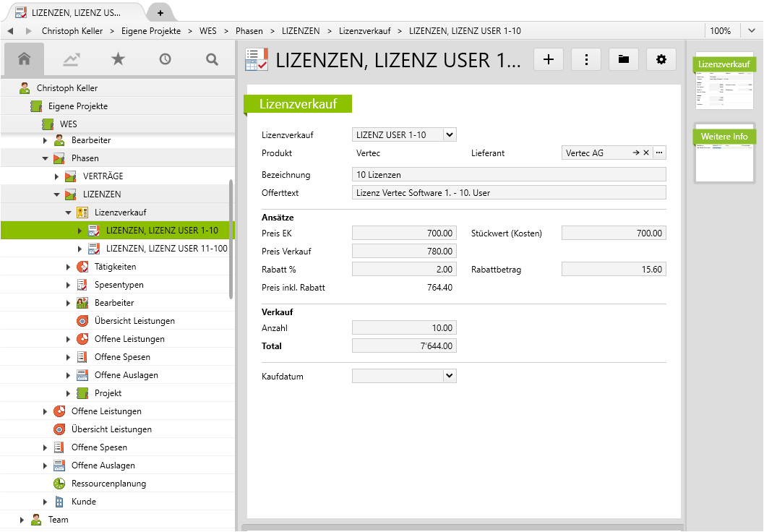Open the recent history clock tab
Image resolution: width=764 pixels, height=532 pixels.
165,59
